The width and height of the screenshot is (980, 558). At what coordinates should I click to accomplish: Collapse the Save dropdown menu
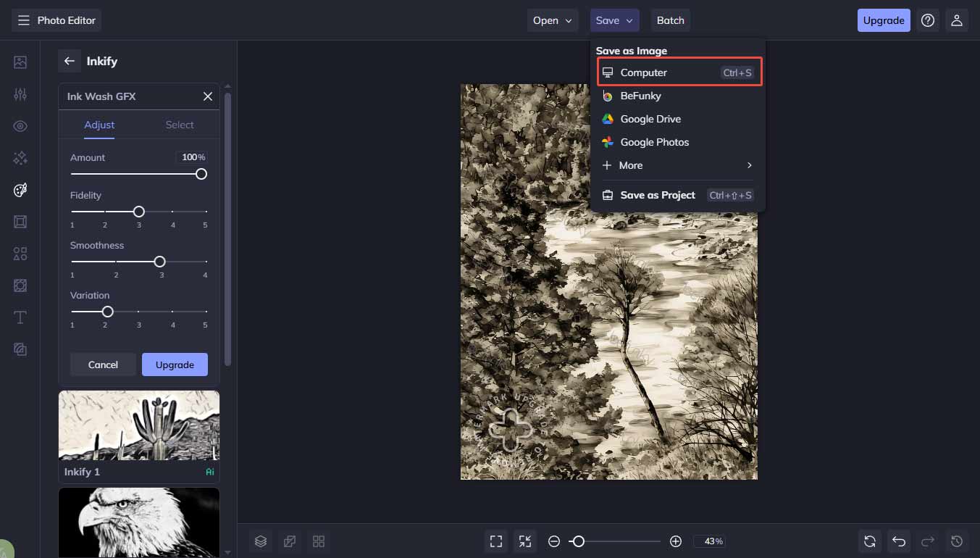tap(614, 20)
